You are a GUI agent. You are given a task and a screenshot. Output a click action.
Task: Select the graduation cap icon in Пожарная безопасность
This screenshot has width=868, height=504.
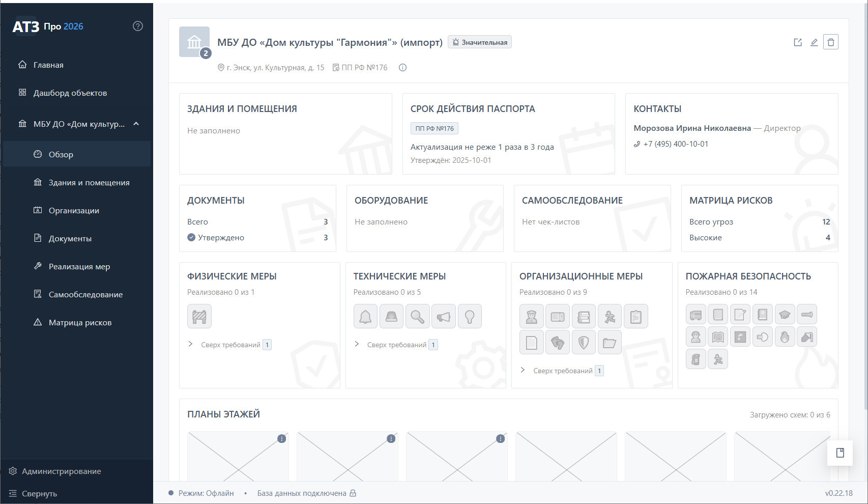pos(785,315)
